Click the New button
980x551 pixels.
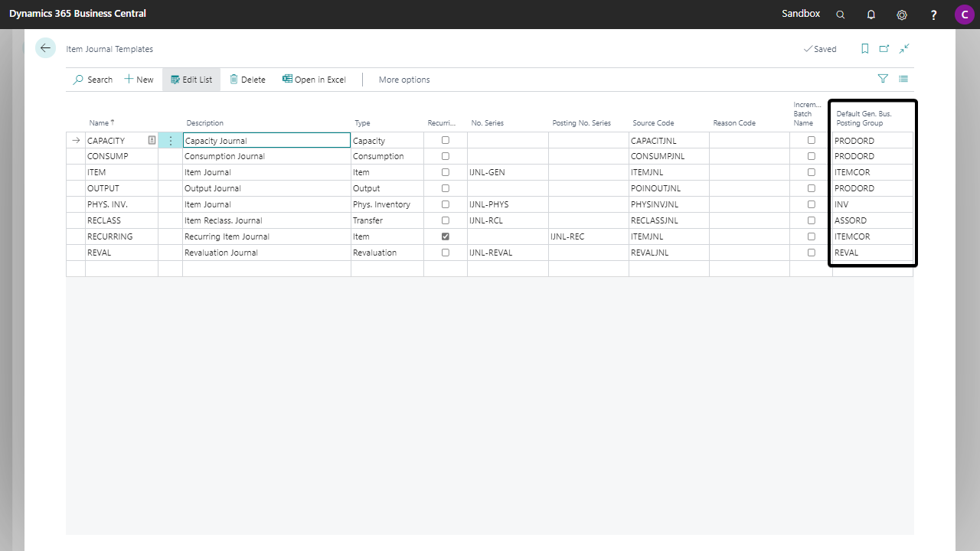[139, 80]
